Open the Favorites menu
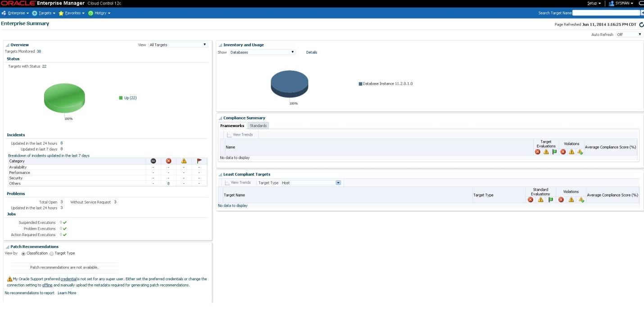This screenshot has height=319, width=644. (x=72, y=13)
